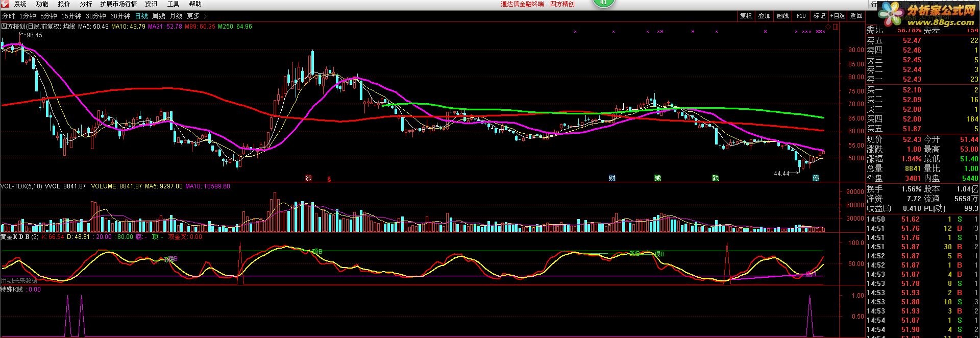The height and width of the screenshot is (338, 980).
Task: Click the M250: 64.96 indicator label
Action: [235, 27]
